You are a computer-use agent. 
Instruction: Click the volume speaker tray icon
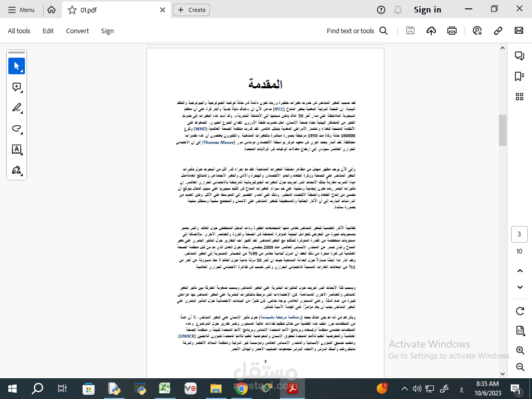pyautogui.click(x=417, y=389)
